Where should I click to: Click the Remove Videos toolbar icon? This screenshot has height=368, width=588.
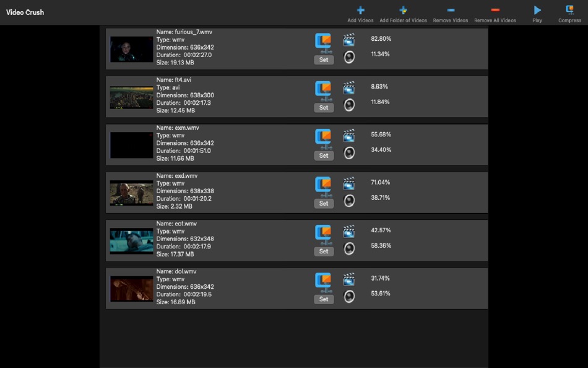click(451, 10)
